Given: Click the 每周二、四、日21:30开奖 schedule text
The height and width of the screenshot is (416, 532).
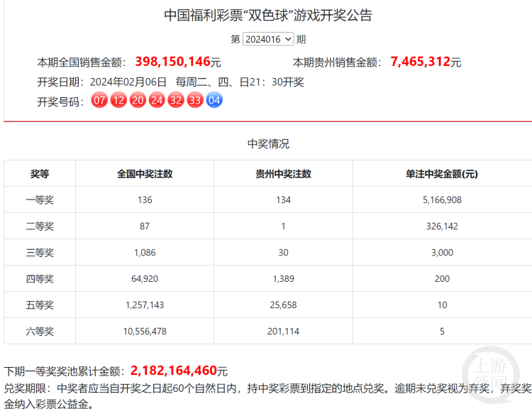Looking at the screenshot, I should 240,82.
